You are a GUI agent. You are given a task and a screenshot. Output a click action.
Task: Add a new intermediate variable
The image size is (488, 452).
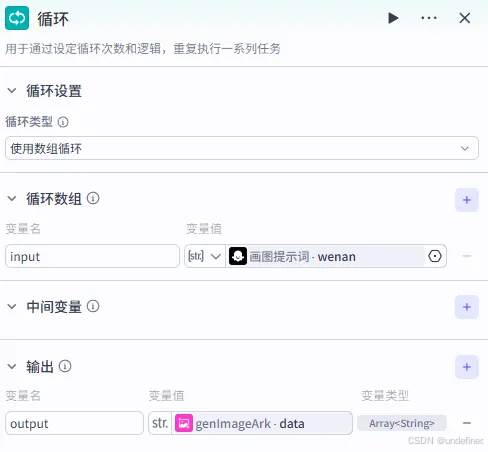[x=467, y=307]
